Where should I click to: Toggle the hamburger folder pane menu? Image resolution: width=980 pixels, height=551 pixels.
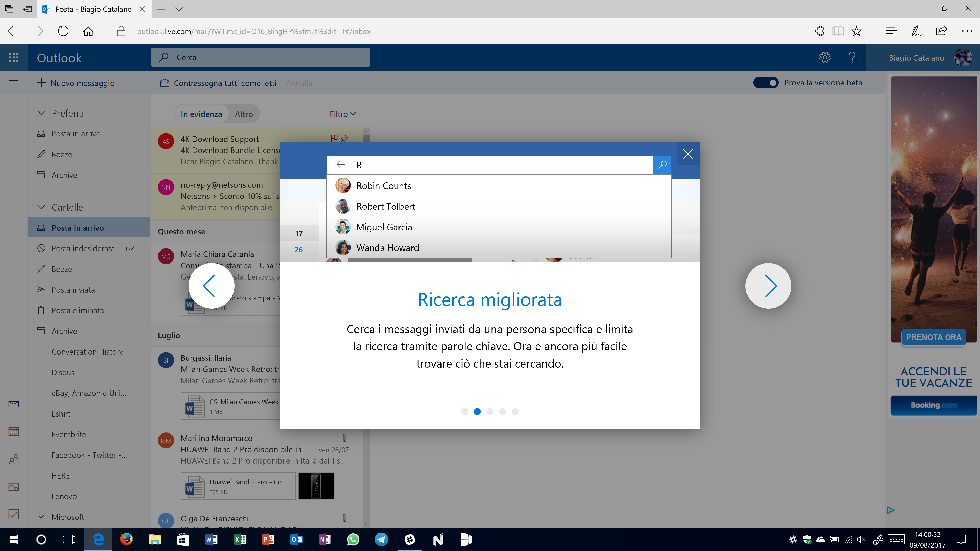click(14, 83)
